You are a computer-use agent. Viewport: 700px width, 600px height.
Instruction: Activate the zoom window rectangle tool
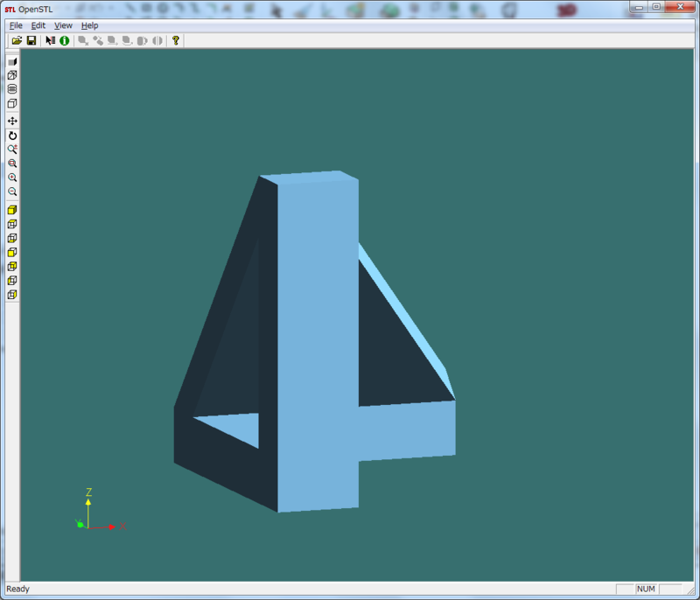pos(12,164)
